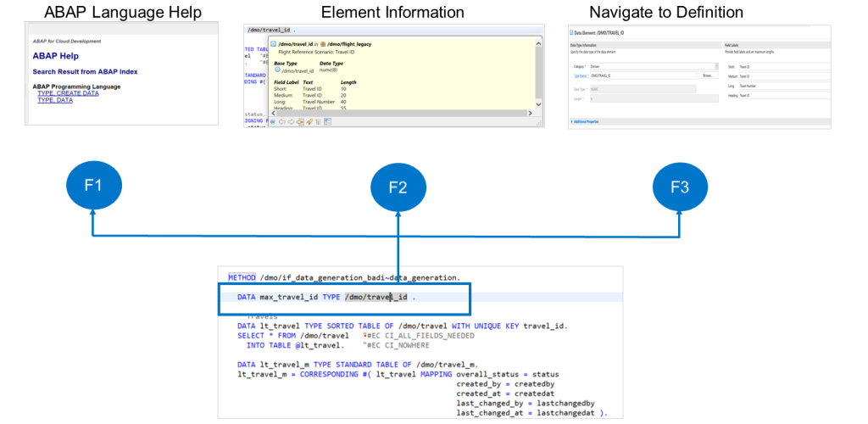Click the pin icon in the popup toolbar
Image resolution: width=868 pixels, height=424 pixels.
[x=309, y=122]
